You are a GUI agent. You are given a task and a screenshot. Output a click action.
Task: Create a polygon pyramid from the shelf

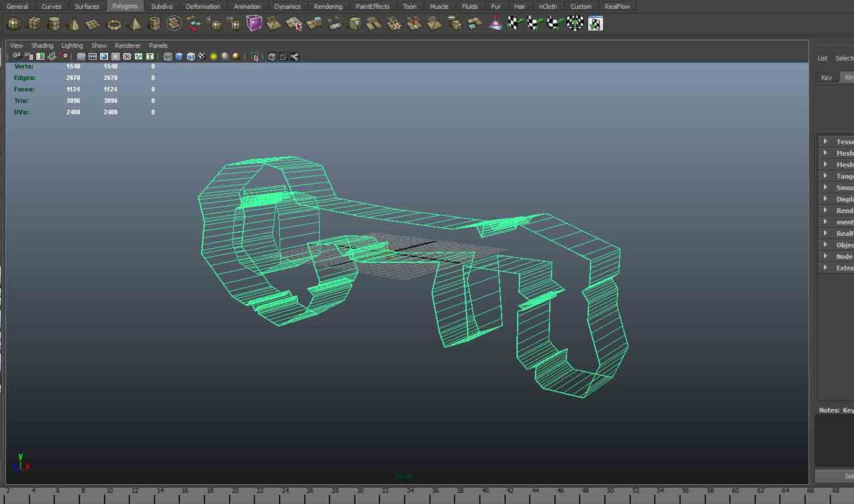point(134,23)
